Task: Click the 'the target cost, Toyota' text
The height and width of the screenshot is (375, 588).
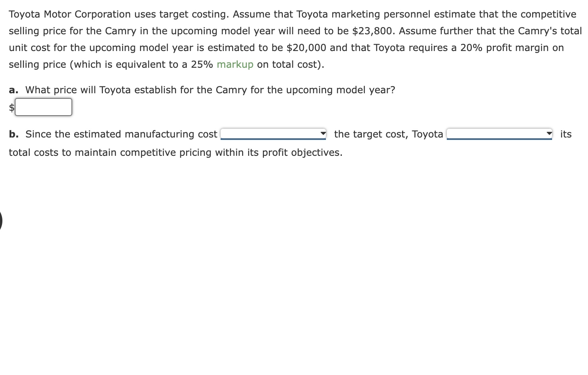Action: click(389, 134)
